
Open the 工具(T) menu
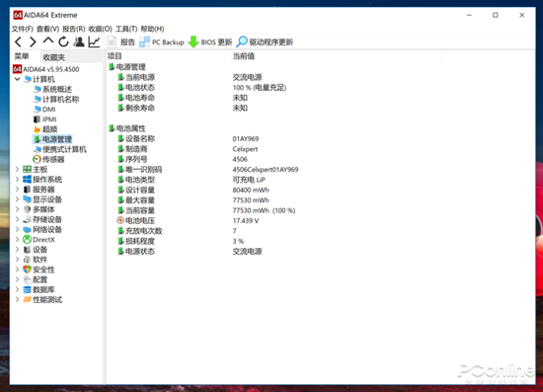pos(126,29)
